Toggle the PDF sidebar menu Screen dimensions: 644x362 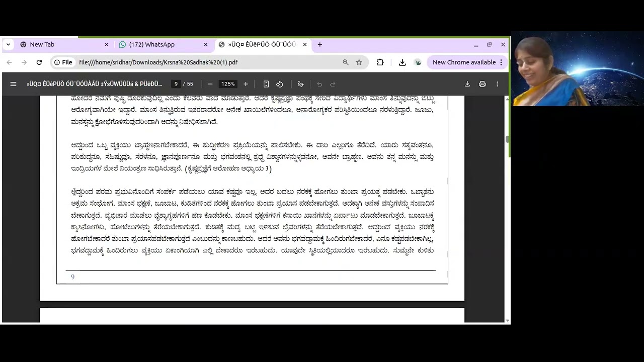point(14,84)
